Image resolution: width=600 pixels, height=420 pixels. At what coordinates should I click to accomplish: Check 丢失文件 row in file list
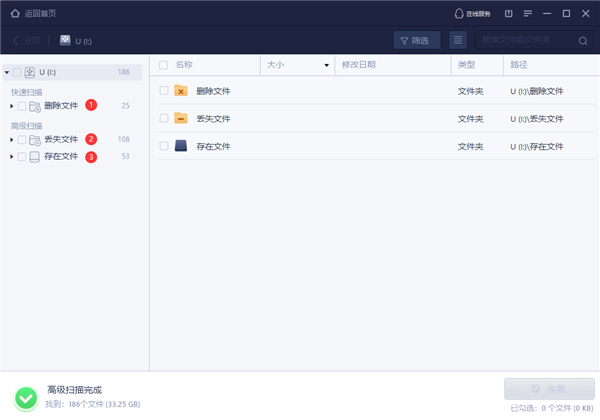(164, 118)
